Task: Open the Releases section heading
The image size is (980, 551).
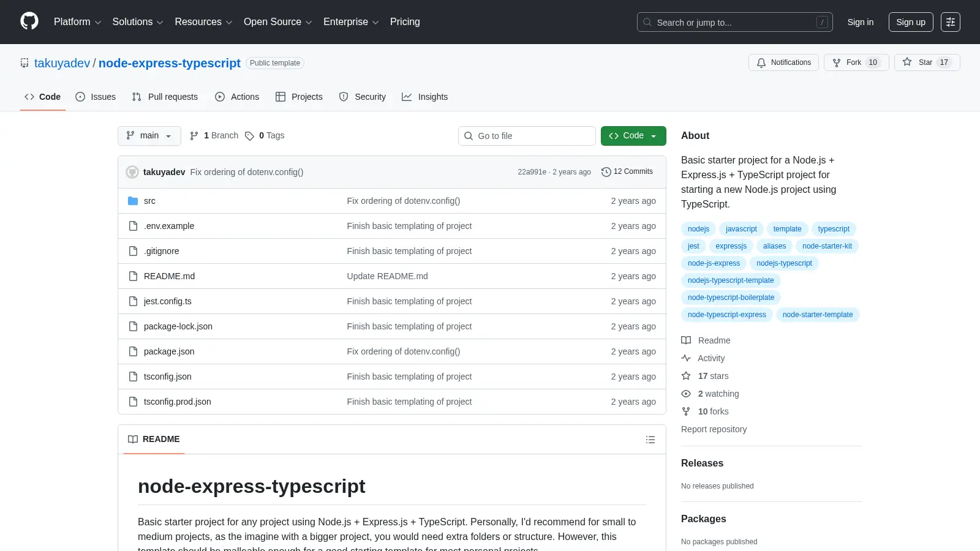Action: (702, 463)
